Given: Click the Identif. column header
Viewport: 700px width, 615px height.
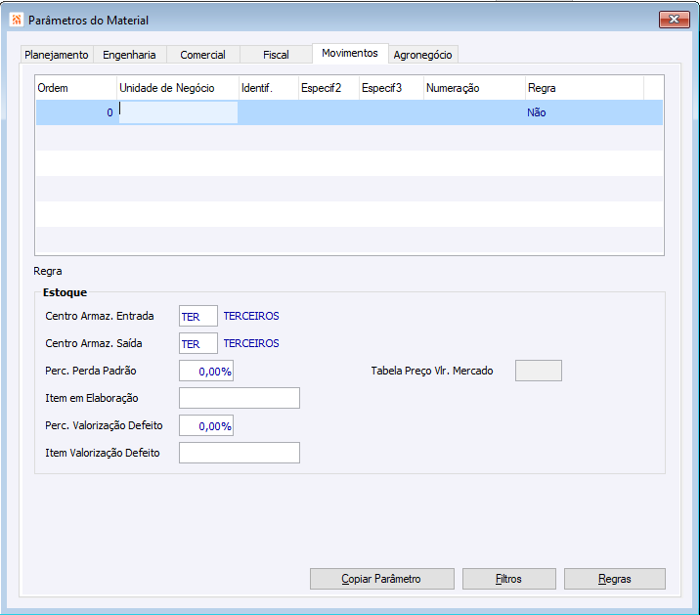Looking at the screenshot, I should (268, 88).
